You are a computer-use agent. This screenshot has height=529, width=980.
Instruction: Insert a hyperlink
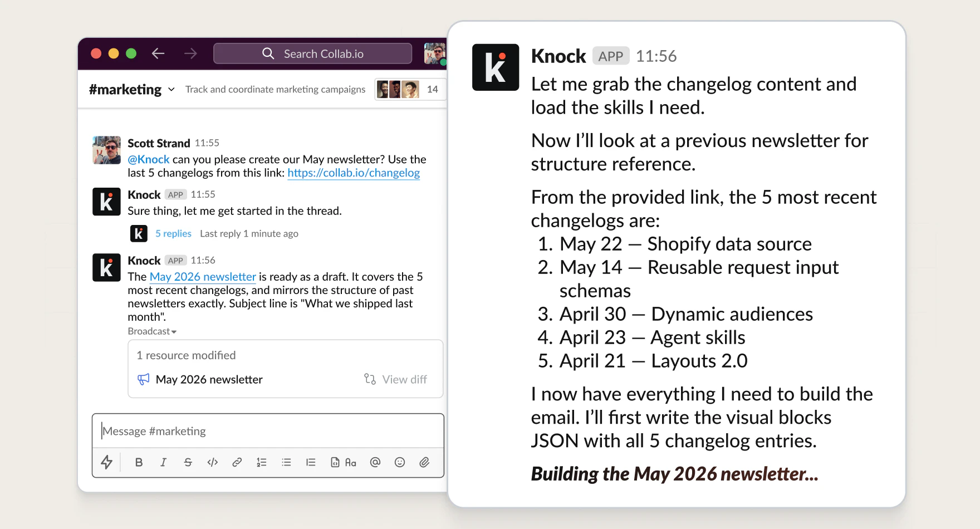coord(237,462)
